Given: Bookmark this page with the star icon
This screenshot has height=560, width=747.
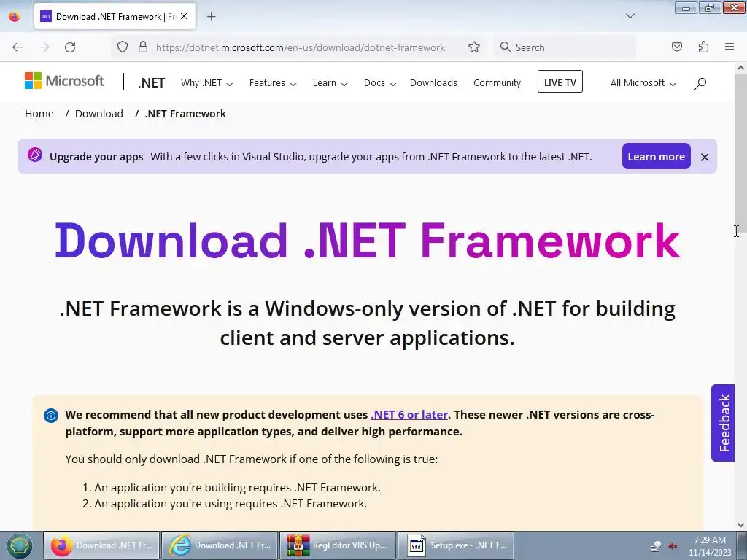Looking at the screenshot, I should (474, 47).
